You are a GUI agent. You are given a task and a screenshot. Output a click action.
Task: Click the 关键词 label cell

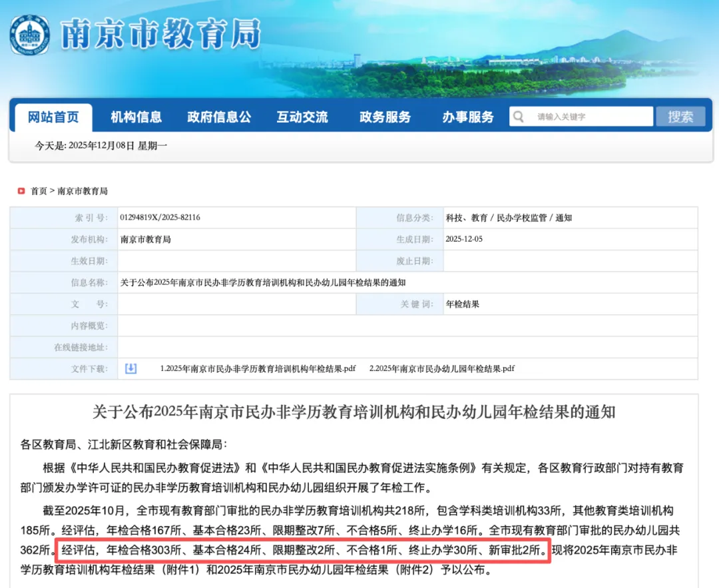400,304
